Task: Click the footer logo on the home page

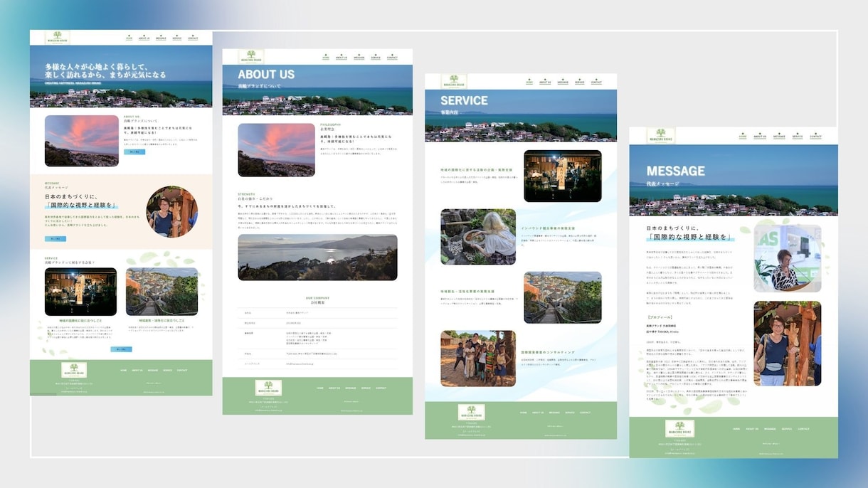Action: click(74, 370)
